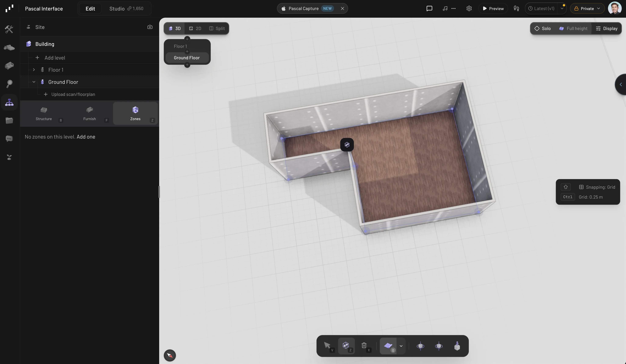Switch viewport to 2D view
The width and height of the screenshot is (626, 364).
195,29
